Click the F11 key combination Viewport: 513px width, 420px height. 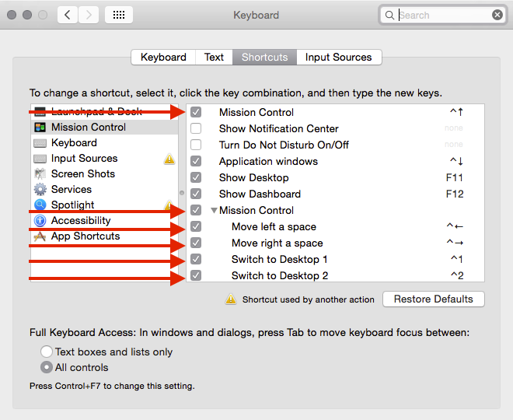(455, 178)
